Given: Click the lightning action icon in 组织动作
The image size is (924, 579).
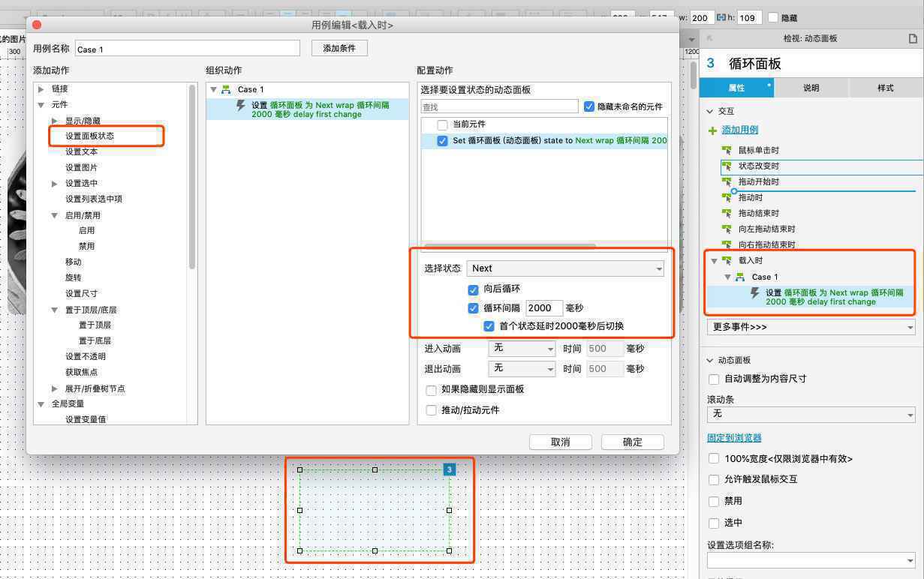Looking at the screenshot, I should [x=241, y=106].
